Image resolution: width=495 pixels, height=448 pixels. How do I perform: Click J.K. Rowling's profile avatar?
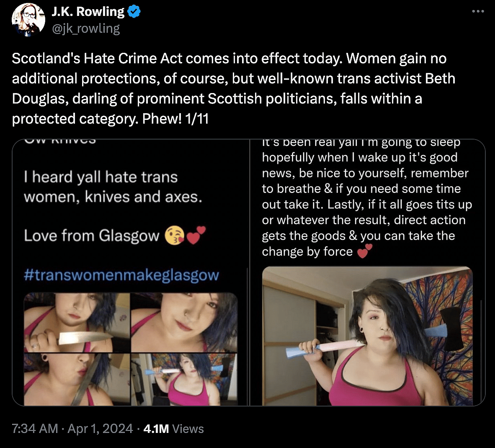28,19
